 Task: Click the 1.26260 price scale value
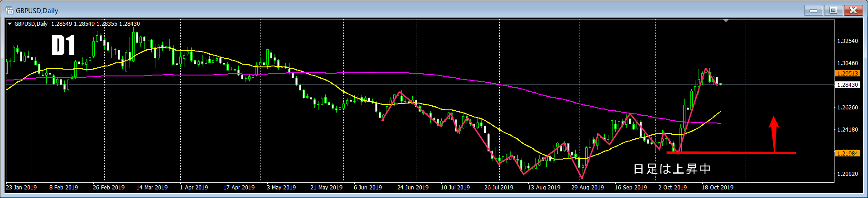tap(847, 108)
